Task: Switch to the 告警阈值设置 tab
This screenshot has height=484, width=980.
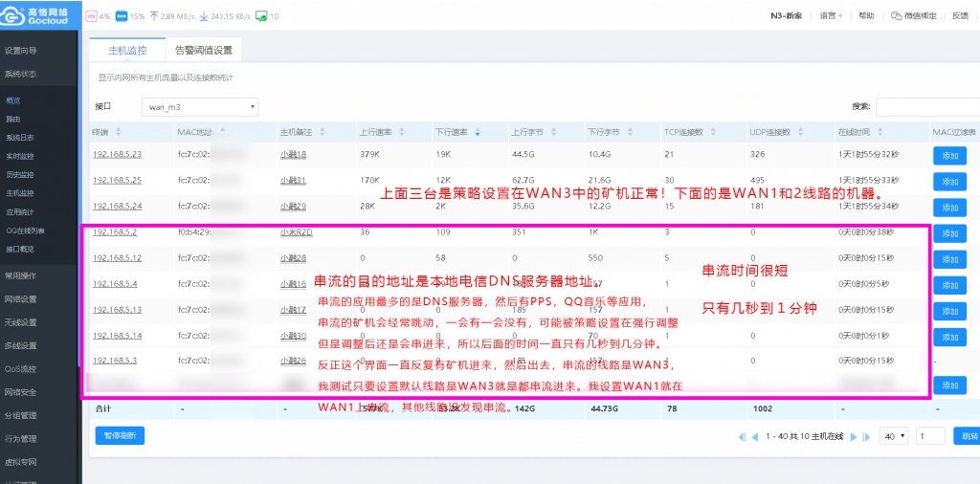Action: (x=203, y=51)
